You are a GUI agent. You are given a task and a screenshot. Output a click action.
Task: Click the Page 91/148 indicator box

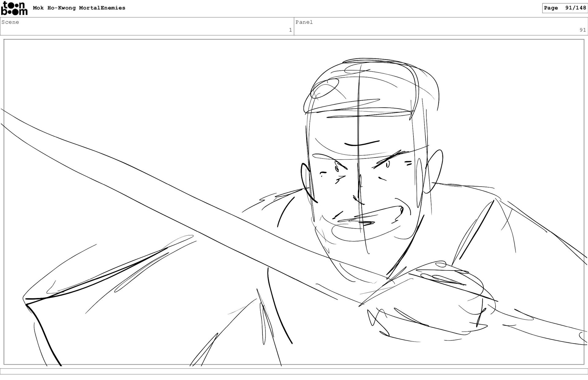pos(565,8)
